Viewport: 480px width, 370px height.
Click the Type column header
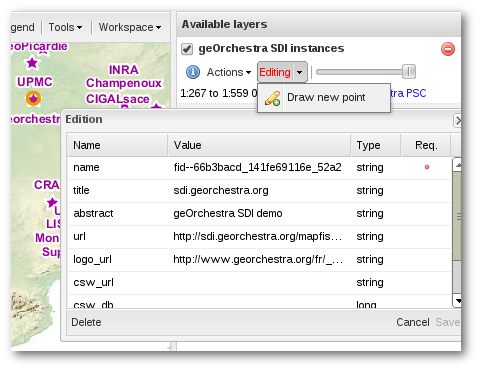click(376, 145)
